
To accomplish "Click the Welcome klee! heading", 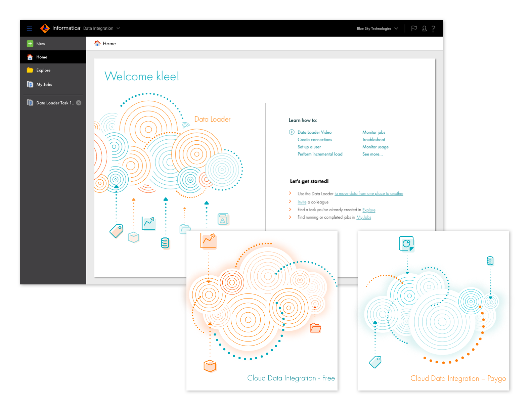I will [142, 76].
